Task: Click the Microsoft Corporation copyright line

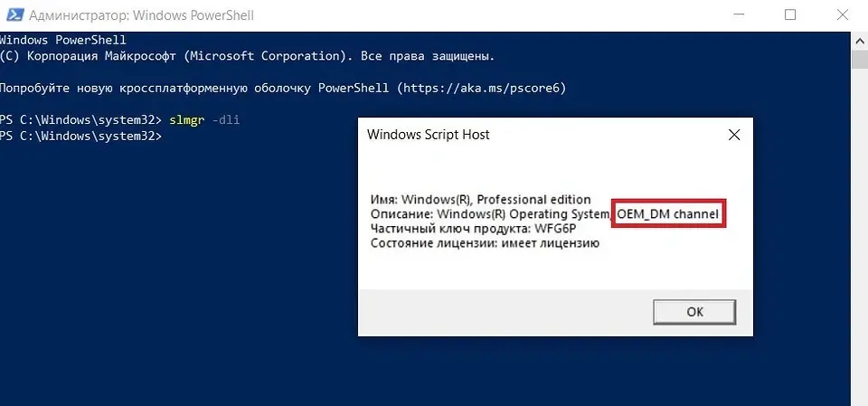Action: pos(246,56)
